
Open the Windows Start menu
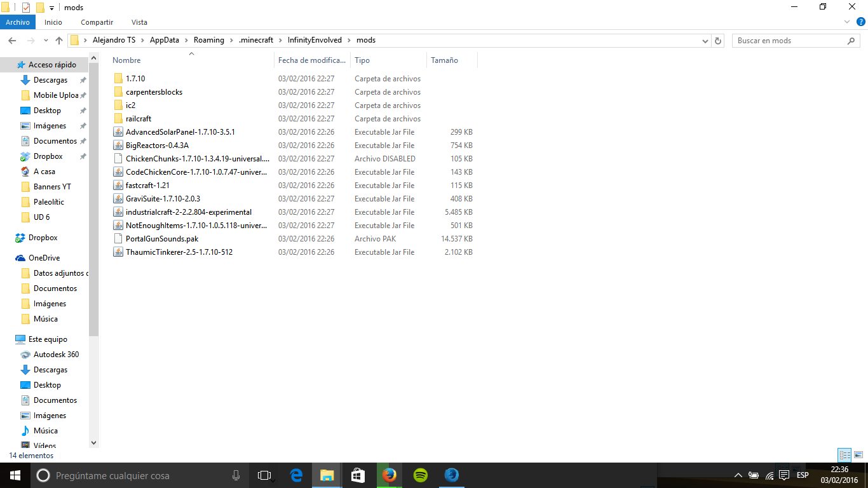[x=15, y=475]
